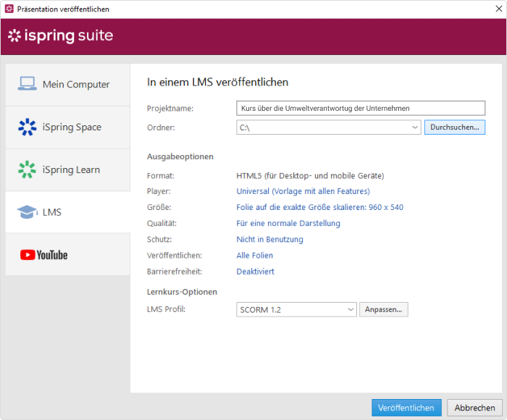Click the Veröffentlichen button

pyautogui.click(x=406, y=408)
